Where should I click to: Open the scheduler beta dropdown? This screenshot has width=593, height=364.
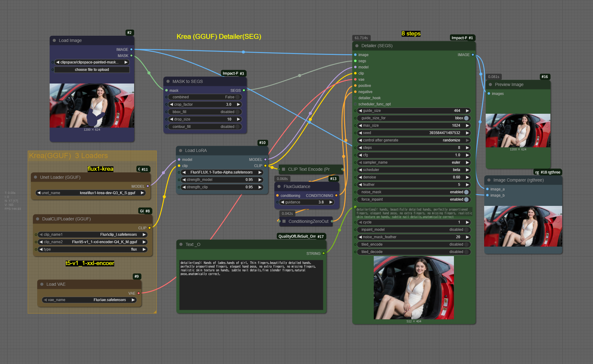(413, 170)
